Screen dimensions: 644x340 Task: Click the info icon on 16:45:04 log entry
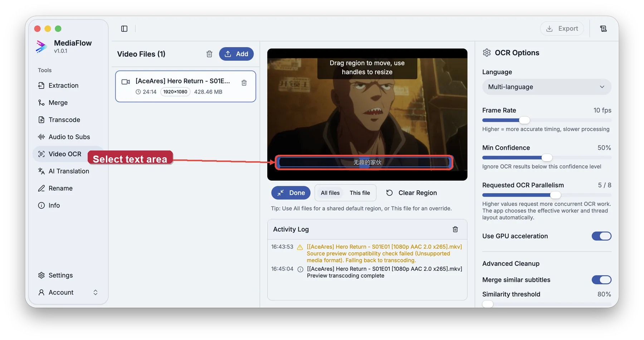click(301, 269)
